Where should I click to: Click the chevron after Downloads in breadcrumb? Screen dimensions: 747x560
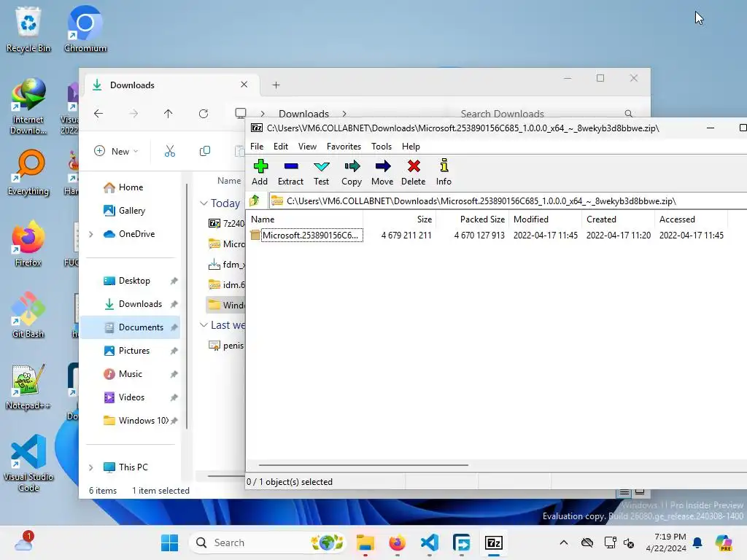[344, 114]
